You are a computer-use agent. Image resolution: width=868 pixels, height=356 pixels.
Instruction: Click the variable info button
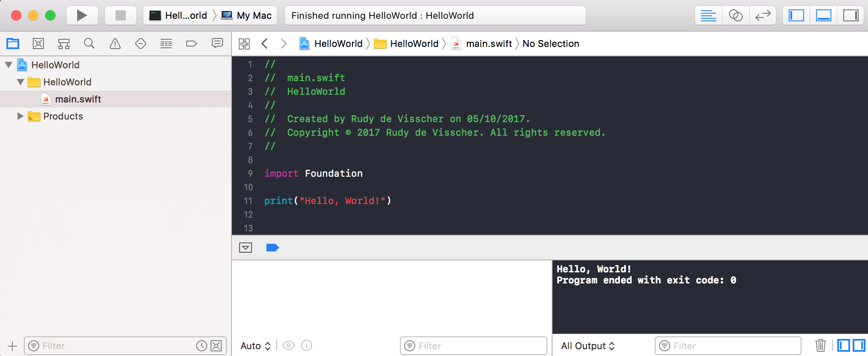307,345
